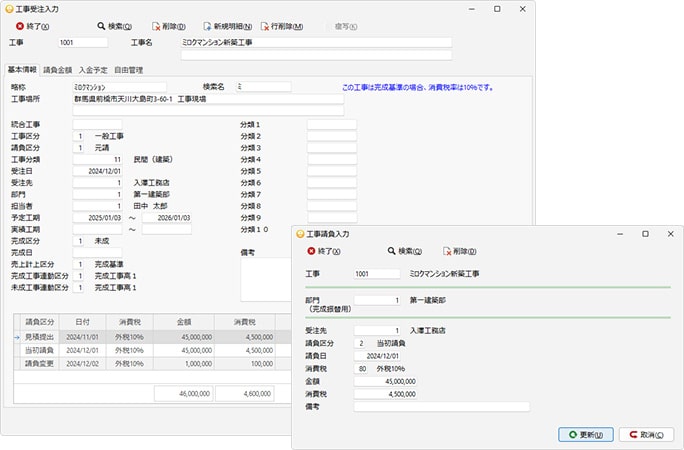Click the 実績工期 start date field
The image size is (684, 450).
point(97,229)
